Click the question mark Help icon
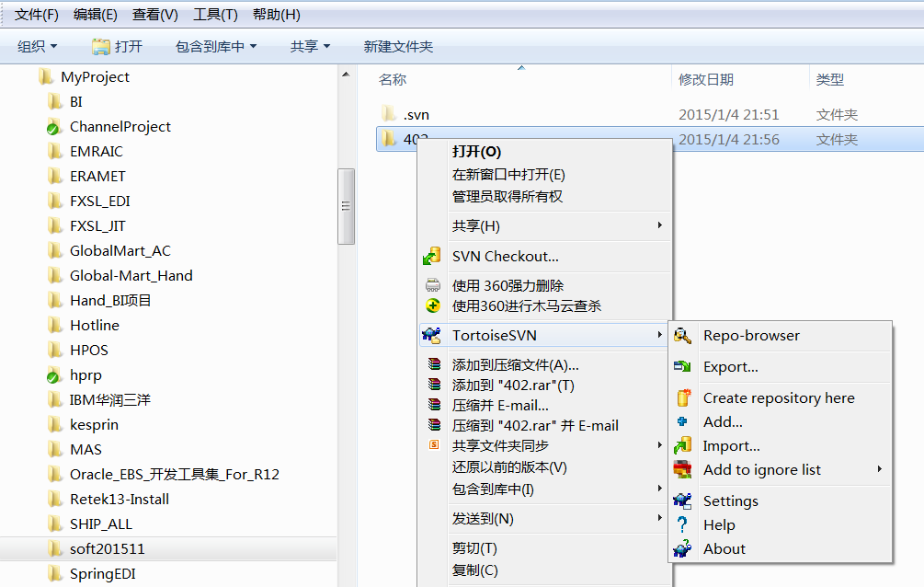 (x=682, y=524)
